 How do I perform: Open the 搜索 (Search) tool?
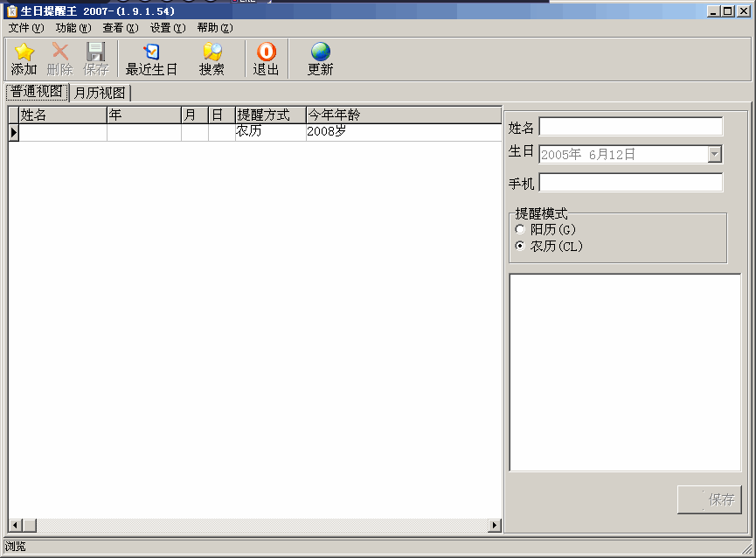[212, 53]
